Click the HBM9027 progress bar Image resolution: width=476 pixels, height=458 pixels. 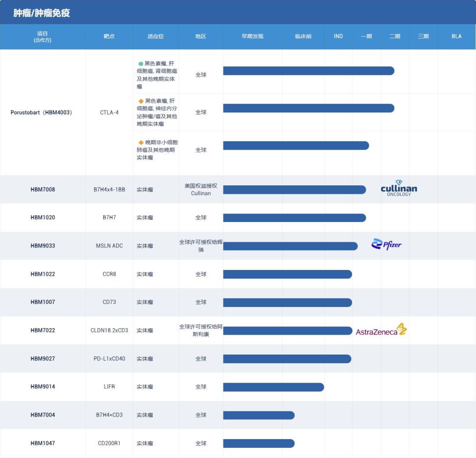click(x=287, y=359)
